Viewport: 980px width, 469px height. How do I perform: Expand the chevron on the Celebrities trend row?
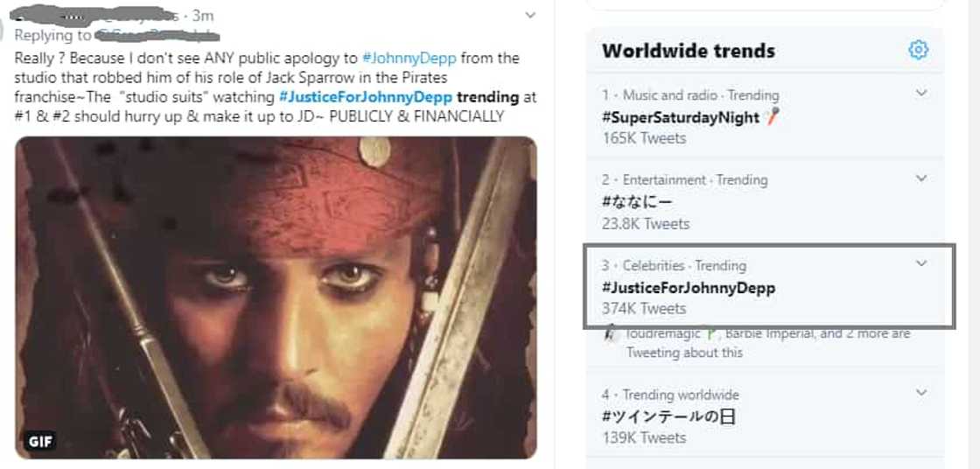[920, 263]
